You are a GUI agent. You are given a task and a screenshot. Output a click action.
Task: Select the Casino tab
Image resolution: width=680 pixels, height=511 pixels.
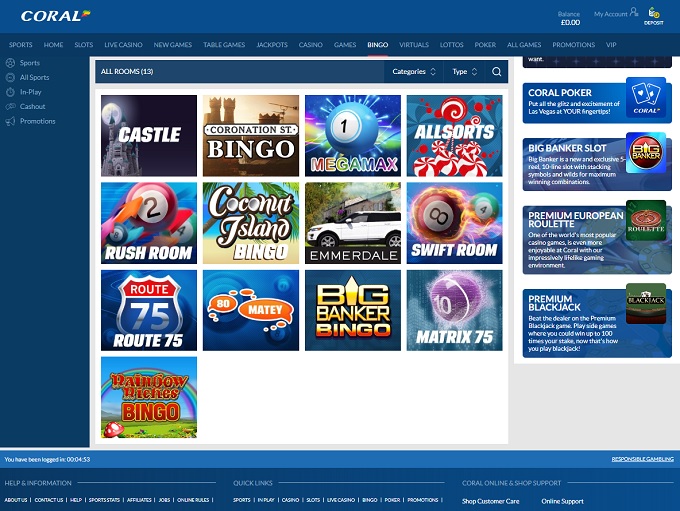[x=311, y=45]
